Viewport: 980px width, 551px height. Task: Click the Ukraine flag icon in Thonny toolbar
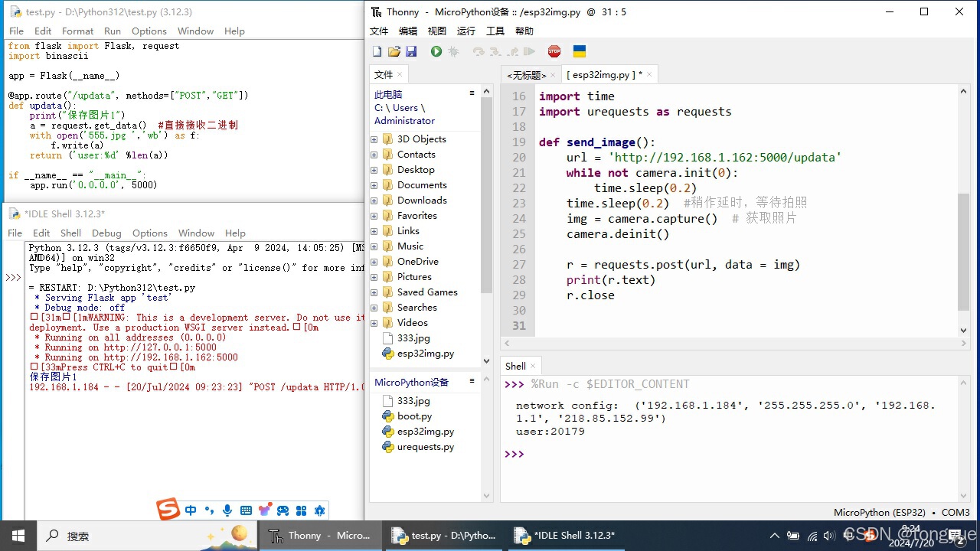[580, 51]
